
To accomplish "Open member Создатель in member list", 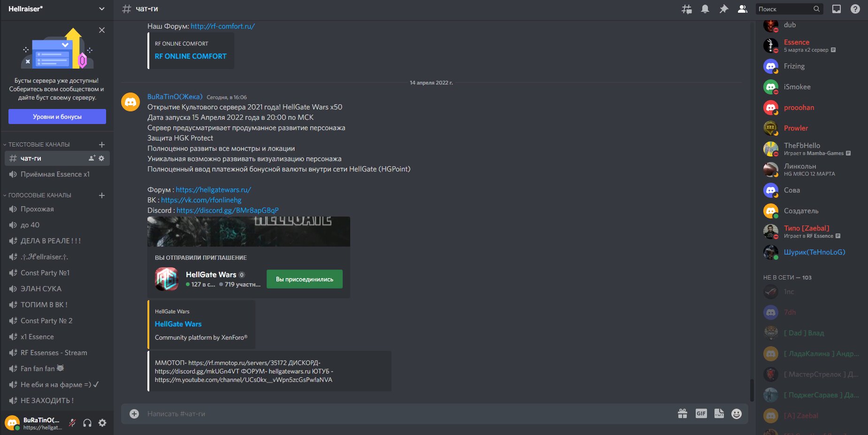I will 812,211.
